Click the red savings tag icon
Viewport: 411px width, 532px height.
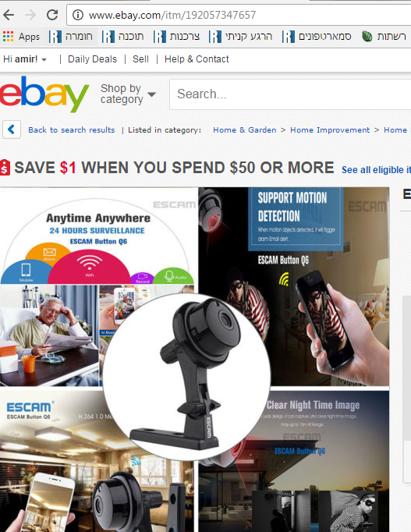pyautogui.click(x=5, y=167)
